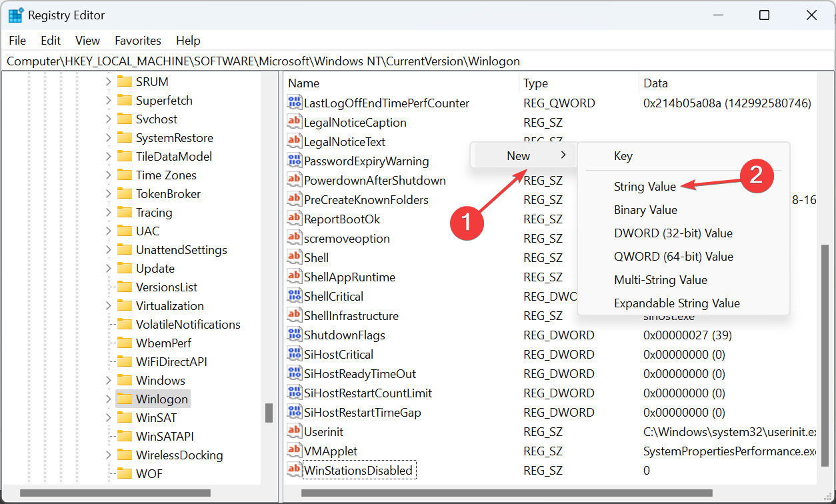The image size is (836, 504).
Task: Click the ShellInfrastructure value icon
Action: point(294,315)
